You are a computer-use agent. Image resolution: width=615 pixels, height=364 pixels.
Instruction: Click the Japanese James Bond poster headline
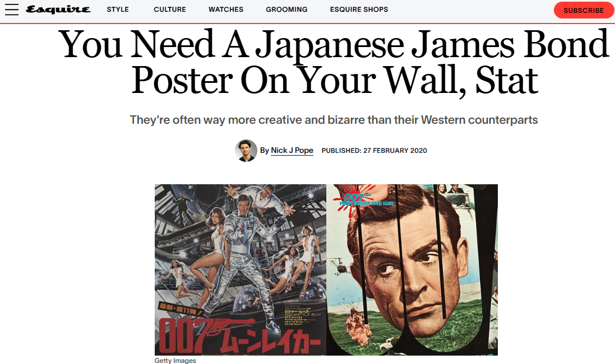[334, 62]
